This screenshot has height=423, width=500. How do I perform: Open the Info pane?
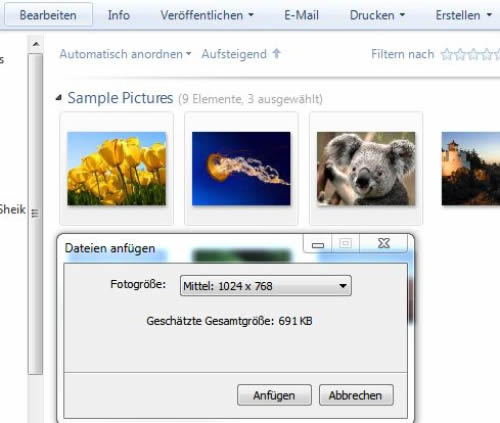(119, 15)
